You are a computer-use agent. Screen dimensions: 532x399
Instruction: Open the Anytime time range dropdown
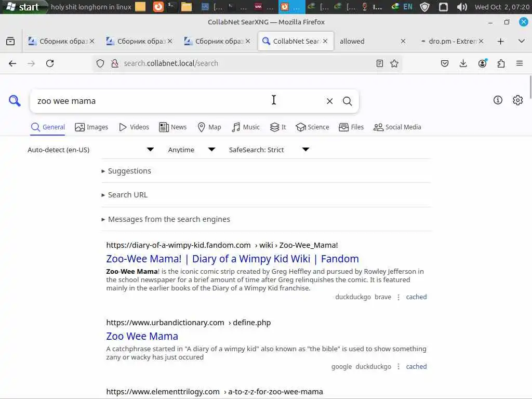click(191, 150)
